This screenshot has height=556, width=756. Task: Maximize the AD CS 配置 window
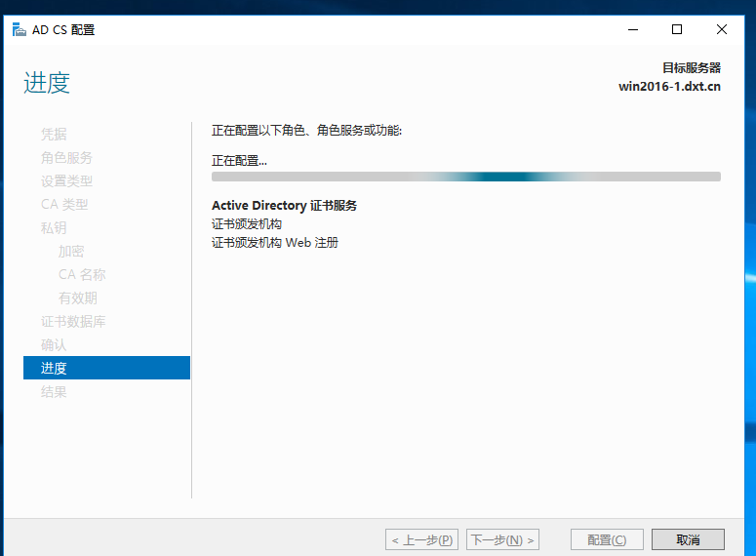click(x=677, y=29)
